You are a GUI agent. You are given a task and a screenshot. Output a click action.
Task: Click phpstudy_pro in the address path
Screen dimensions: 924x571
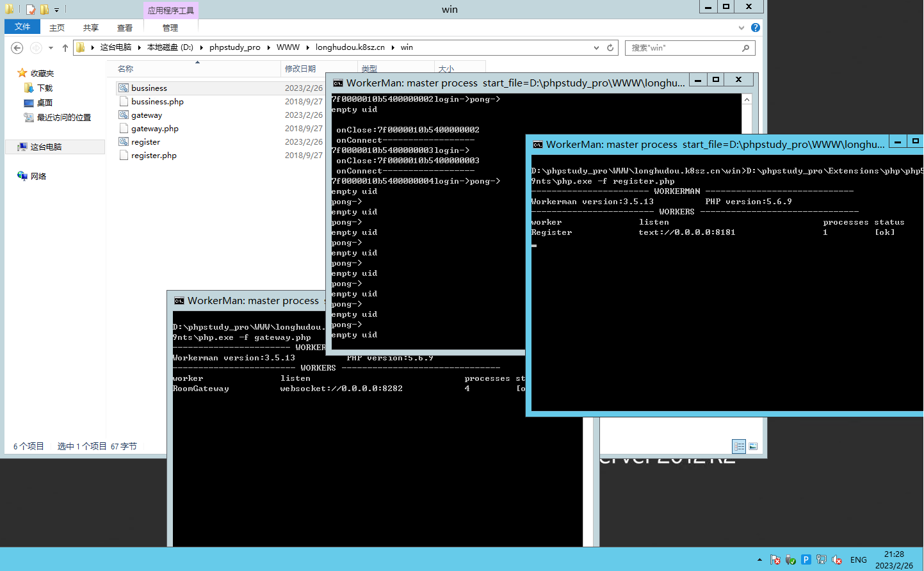[x=234, y=47]
